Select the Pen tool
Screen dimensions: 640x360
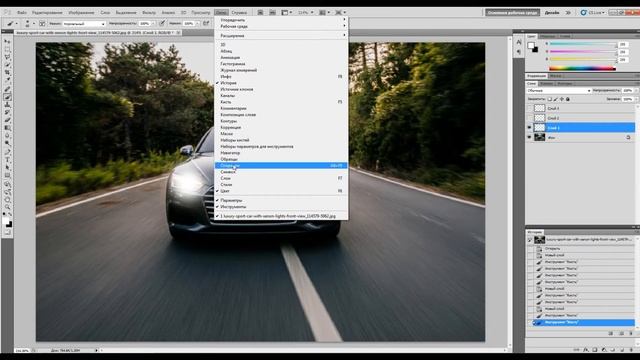(x=7, y=152)
